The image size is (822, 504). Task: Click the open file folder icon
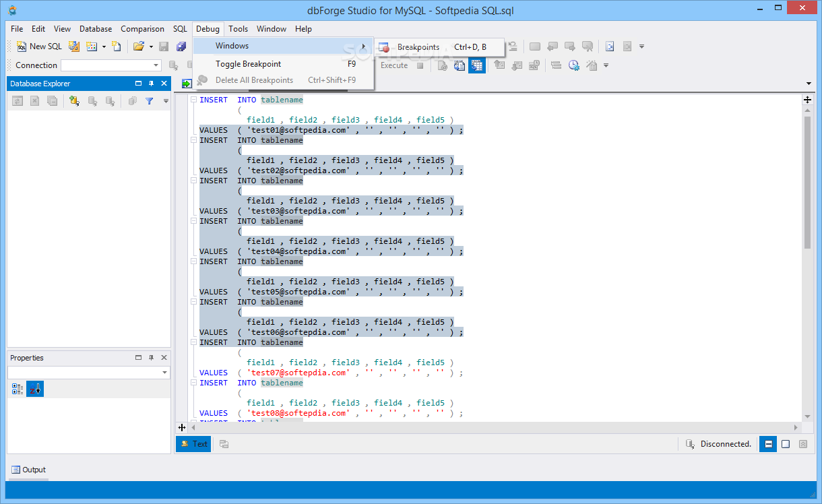139,46
